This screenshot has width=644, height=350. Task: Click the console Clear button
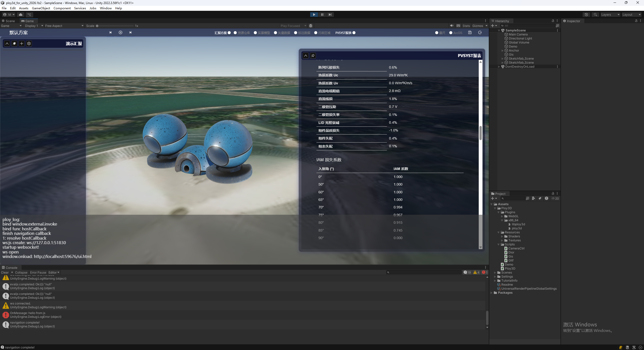pos(5,272)
